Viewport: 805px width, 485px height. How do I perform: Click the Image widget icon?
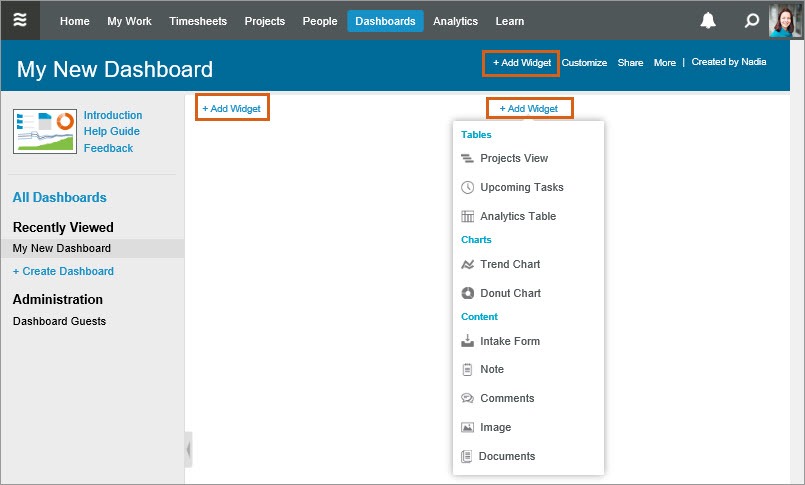coord(467,428)
